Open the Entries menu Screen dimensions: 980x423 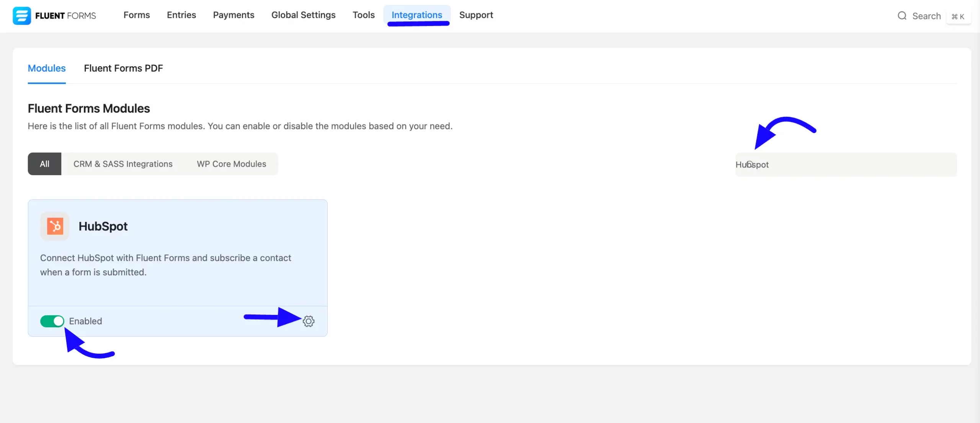coord(181,15)
